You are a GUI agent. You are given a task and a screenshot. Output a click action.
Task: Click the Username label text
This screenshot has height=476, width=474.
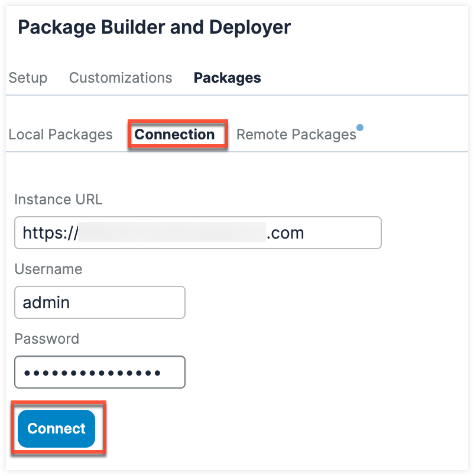click(48, 269)
